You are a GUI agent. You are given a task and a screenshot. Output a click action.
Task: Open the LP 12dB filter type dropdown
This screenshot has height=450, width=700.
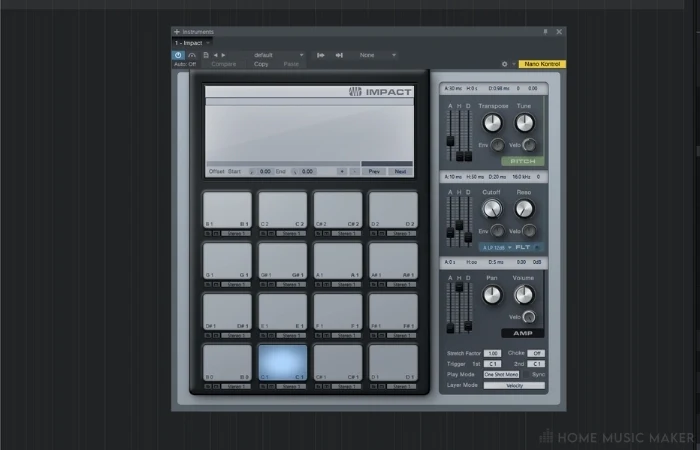coord(496,247)
